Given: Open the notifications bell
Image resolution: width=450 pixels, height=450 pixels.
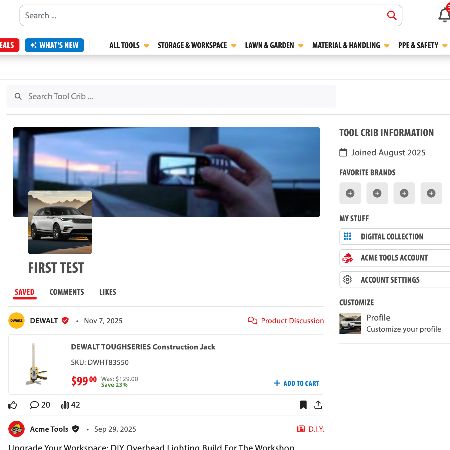Looking at the screenshot, I should point(444,15).
